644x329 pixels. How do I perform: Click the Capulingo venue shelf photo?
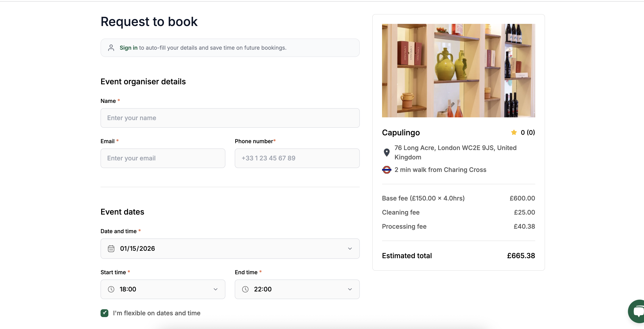tap(458, 70)
